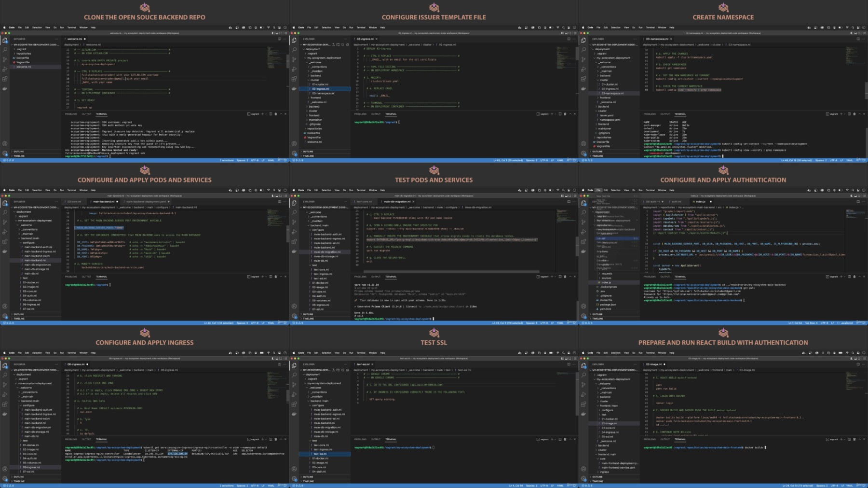Add new terminal in Configure Authentication window

coord(841,277)
